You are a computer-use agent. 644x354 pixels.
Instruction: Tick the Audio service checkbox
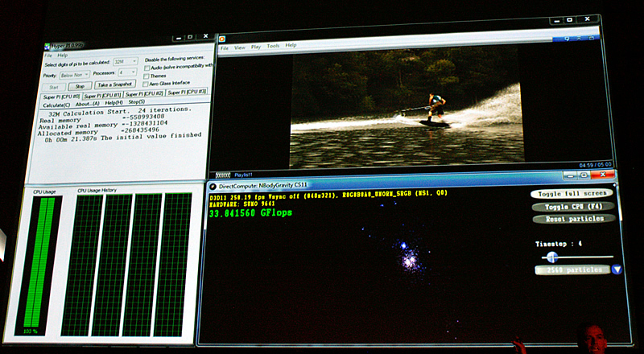pyautogui.click(x=147, y=68)
